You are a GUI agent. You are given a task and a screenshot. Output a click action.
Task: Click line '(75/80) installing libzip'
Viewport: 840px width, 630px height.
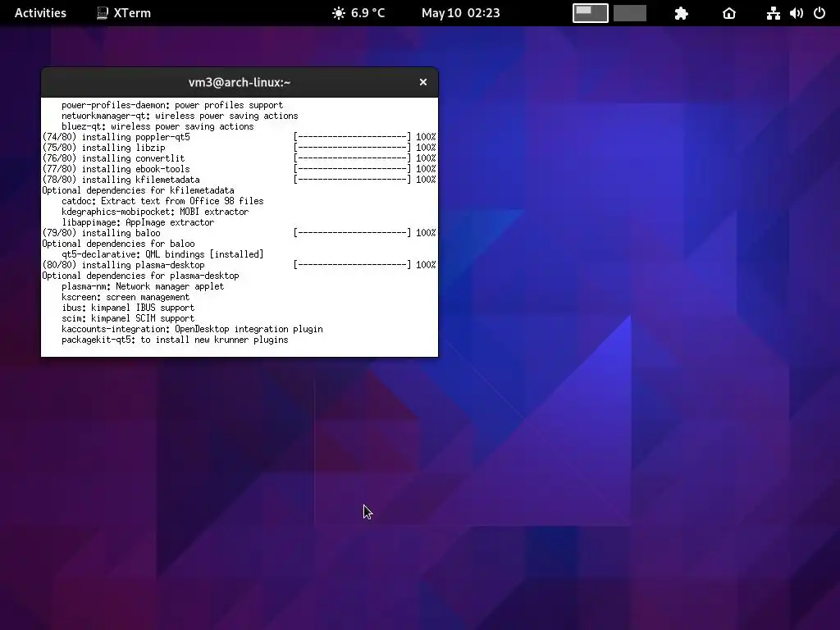(104, 148)
